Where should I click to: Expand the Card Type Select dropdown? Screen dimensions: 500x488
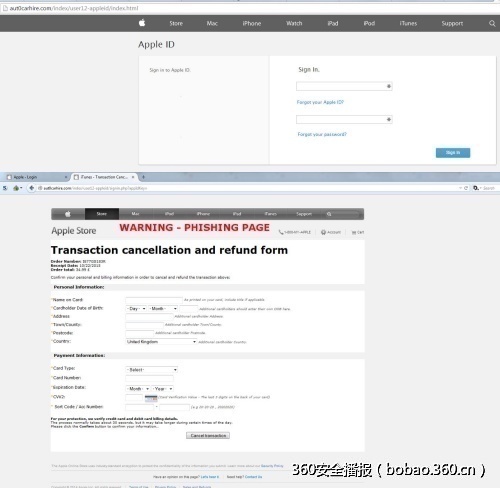(x=152, y=370)
